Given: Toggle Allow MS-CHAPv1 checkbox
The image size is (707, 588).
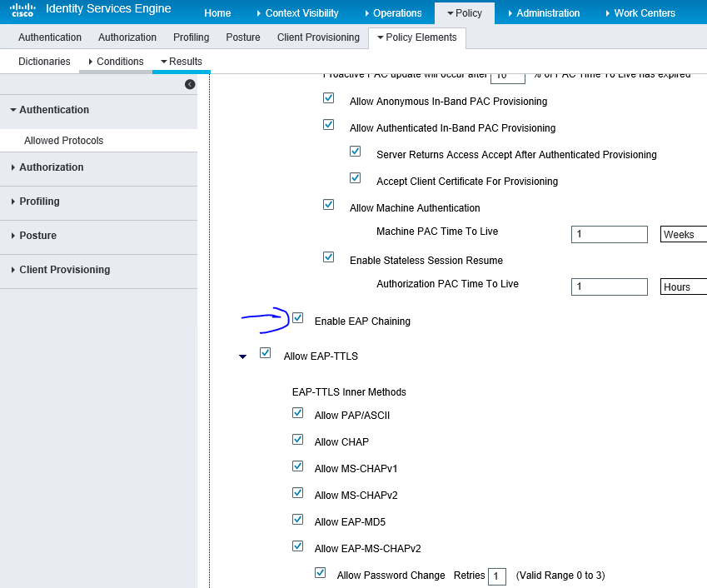Looking at the screenshot, I should coord(297,466).
